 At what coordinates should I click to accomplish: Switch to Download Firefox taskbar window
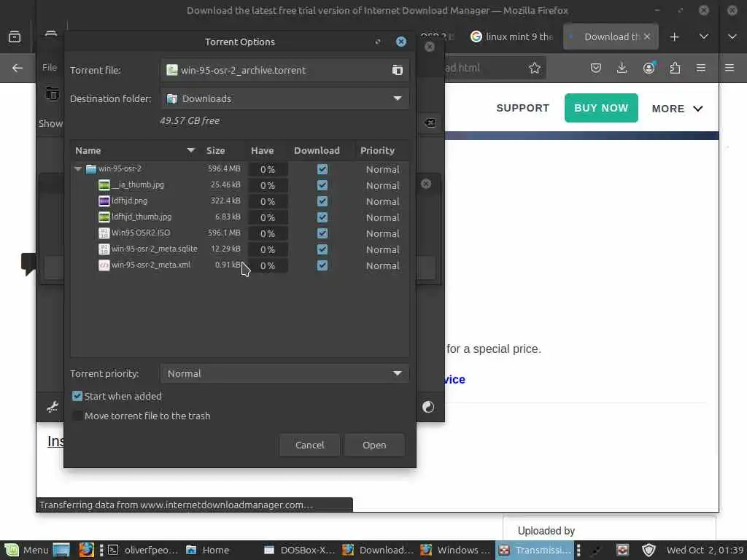tap(378, 550)
